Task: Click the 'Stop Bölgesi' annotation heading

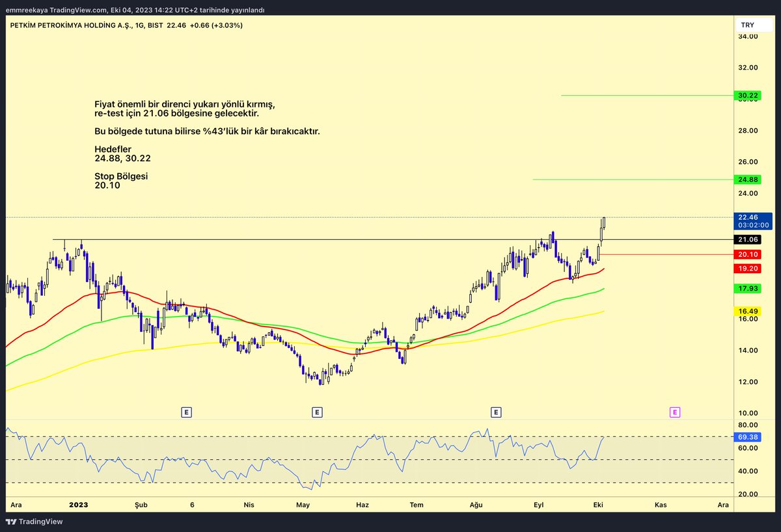Action: [x=121, y=176]
